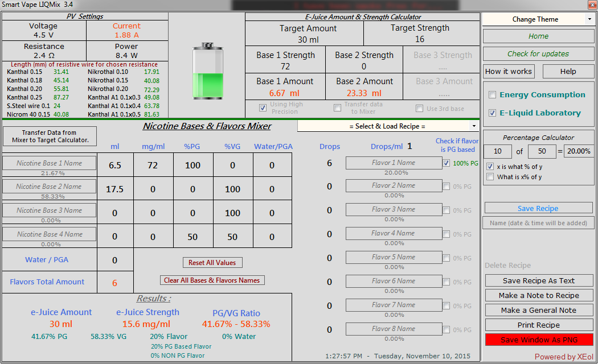Image resolution: width=598 pixels, height=364 pixels.
Task: Click Check for updates
Action: point(538,54)
